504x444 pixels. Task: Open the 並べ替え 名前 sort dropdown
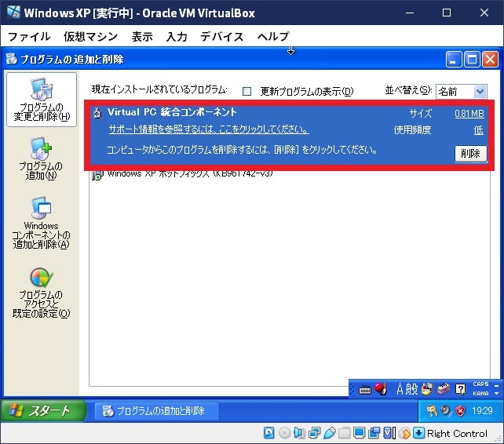click(462, 92)
